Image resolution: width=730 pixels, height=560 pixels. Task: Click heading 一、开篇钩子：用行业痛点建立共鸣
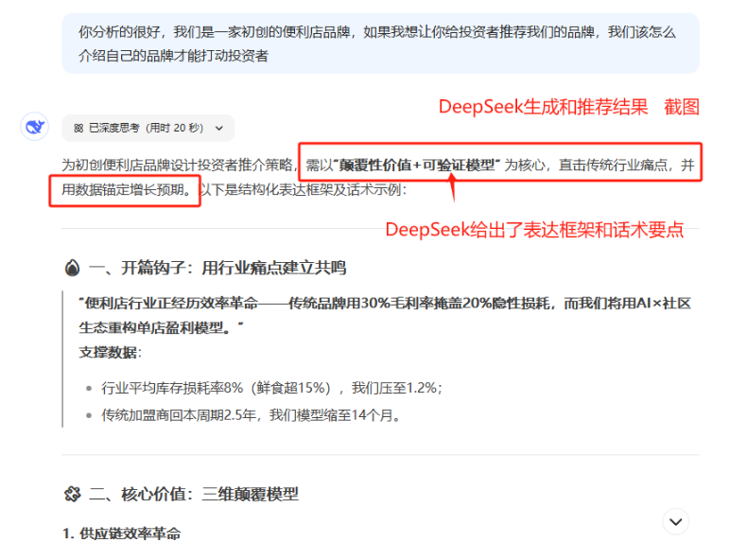(x=217, y=268)
